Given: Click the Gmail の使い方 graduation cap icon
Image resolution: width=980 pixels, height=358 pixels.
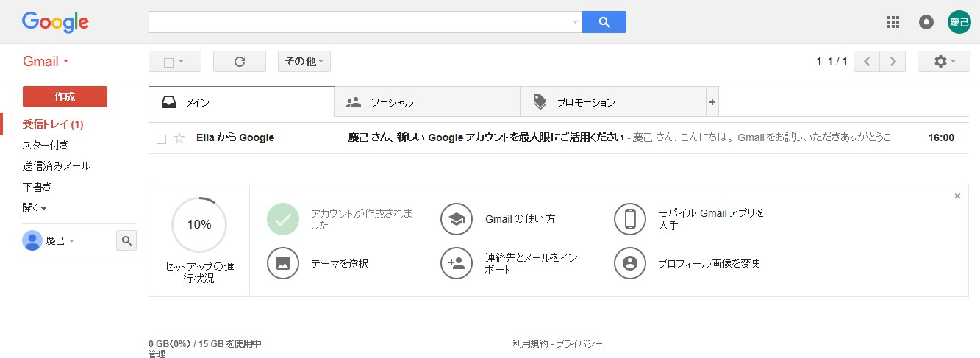Looking at the screenshot, I should coord(457,219).
